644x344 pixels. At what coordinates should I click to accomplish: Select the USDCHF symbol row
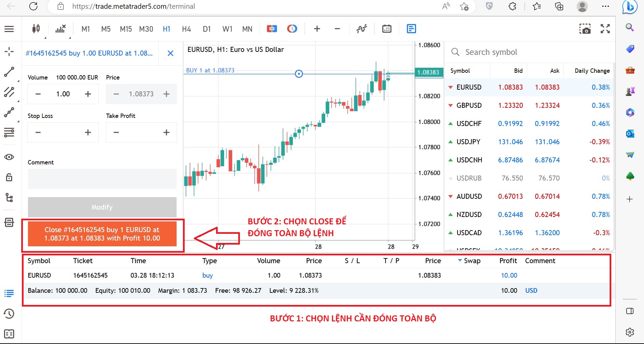pyautogui.click(x=530, y=124)
